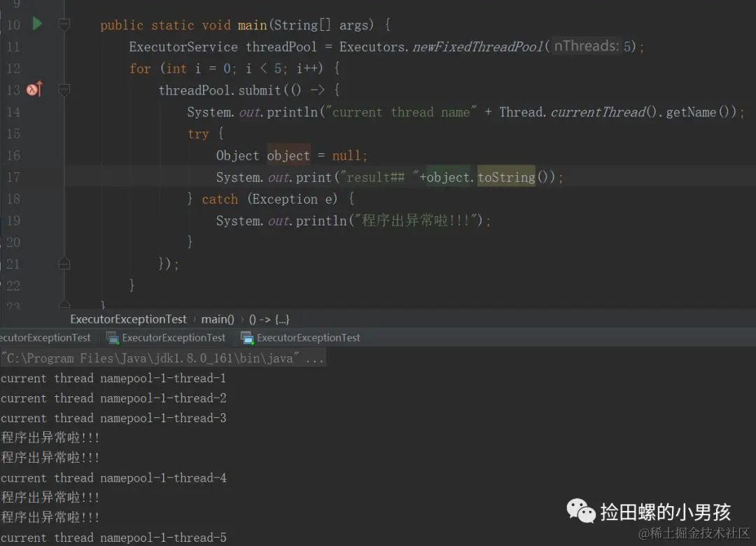Click the jdk1.8.0_161 java command path in the console
This screenshot has width=756, height=546.
[150, 358]
